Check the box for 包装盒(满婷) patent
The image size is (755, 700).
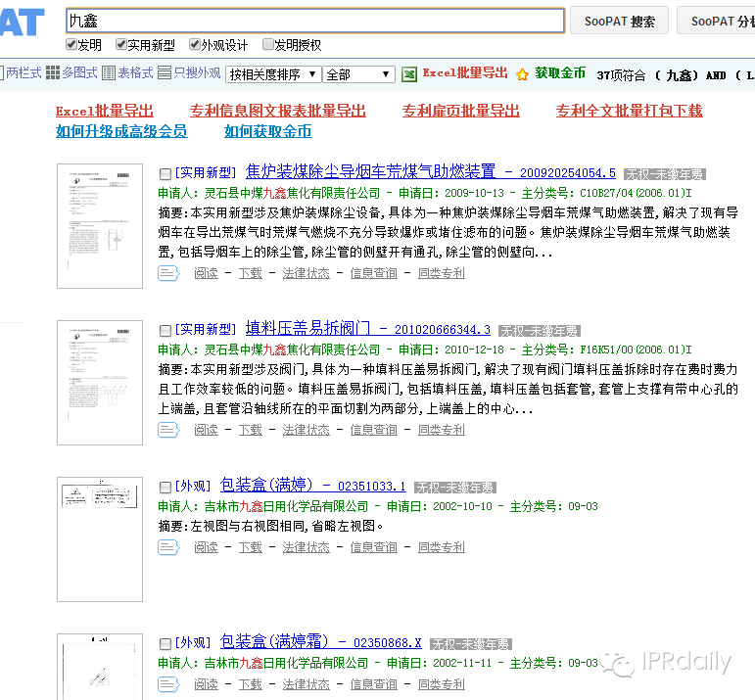click(x=165, y=488)
